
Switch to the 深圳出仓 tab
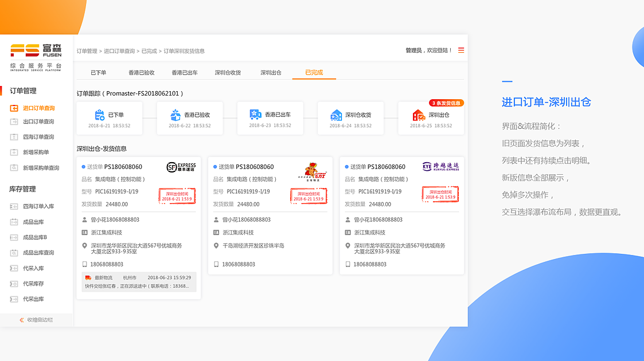tap(271, 73)
